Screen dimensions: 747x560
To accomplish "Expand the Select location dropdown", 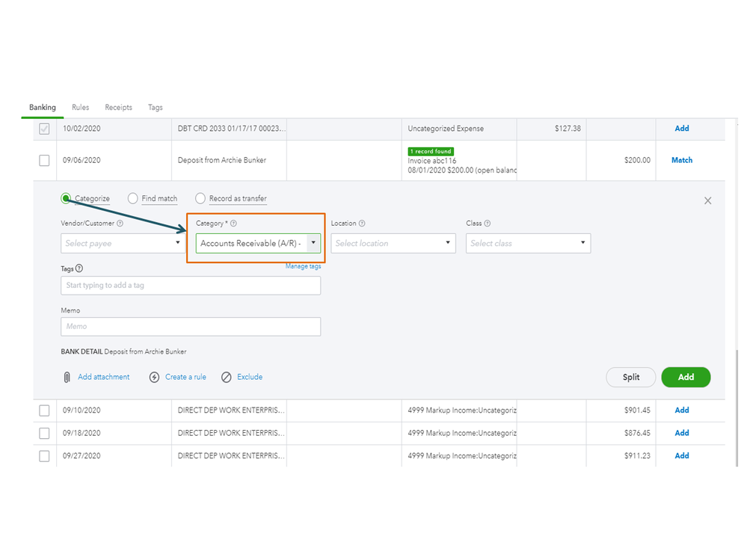I will click(448, 243).
